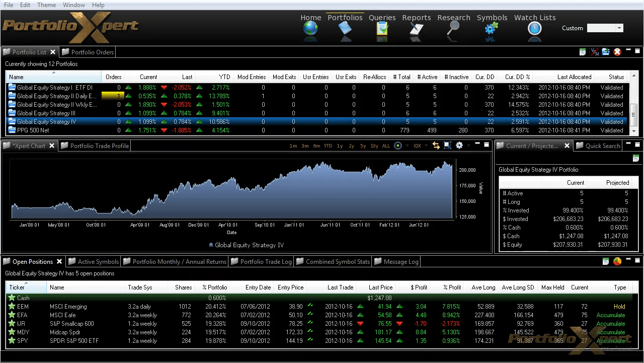644x363 pixels.
Task: Set chart range to 5y
Action: (x=363, y=146)
